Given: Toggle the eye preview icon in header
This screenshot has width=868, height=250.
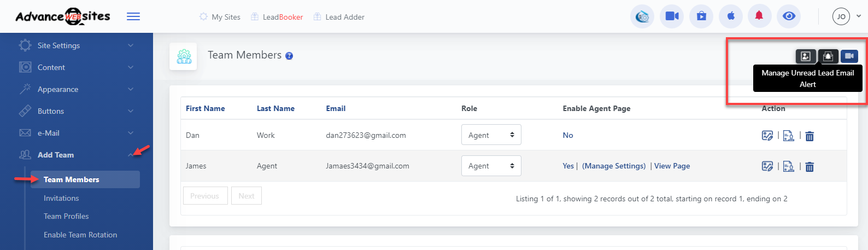Looking at the screenshot, I should [x=788, y=16].
